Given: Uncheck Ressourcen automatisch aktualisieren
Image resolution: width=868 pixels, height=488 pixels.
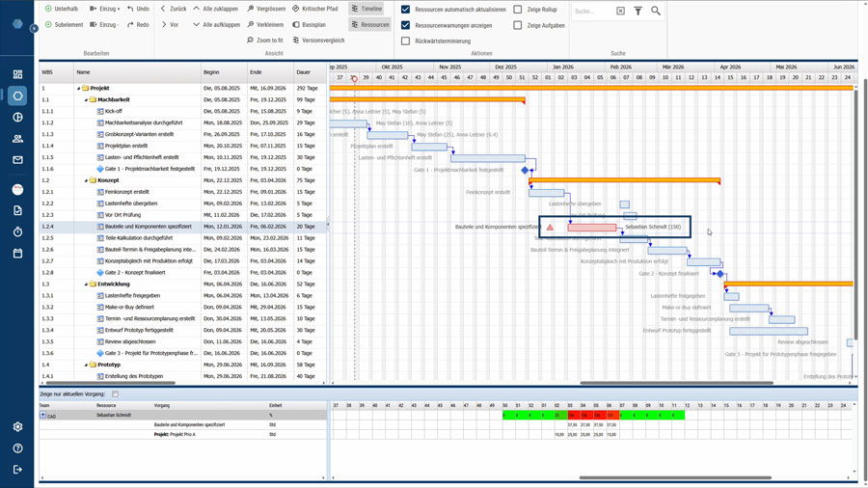Looking at the screenshot, I should [405, 9].
